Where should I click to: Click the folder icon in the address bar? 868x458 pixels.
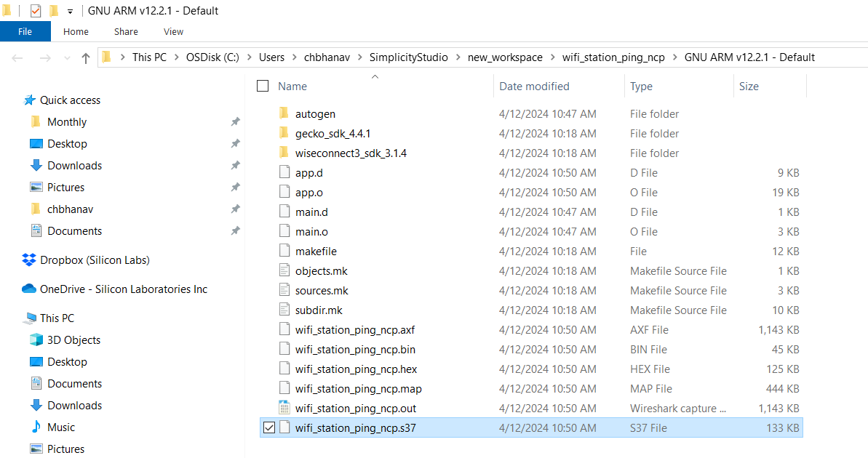click(x=106, y=57)
